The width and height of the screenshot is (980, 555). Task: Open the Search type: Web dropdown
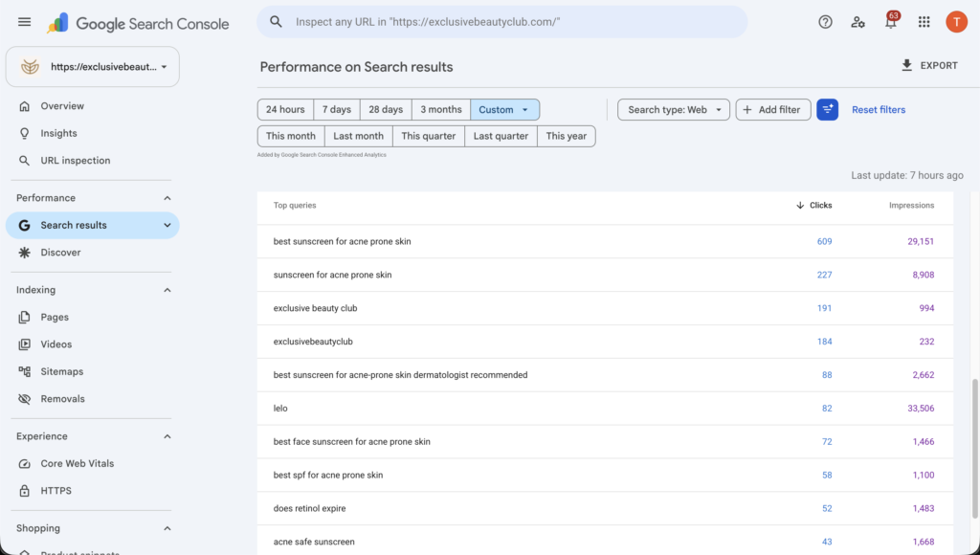coord(674,109)
